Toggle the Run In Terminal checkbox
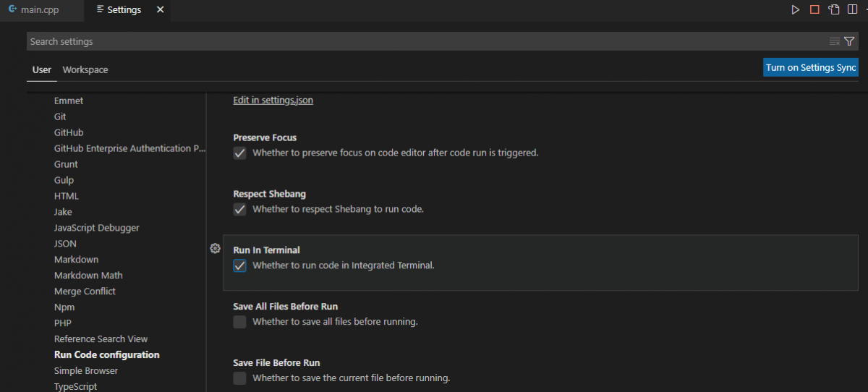 (240, 265)
